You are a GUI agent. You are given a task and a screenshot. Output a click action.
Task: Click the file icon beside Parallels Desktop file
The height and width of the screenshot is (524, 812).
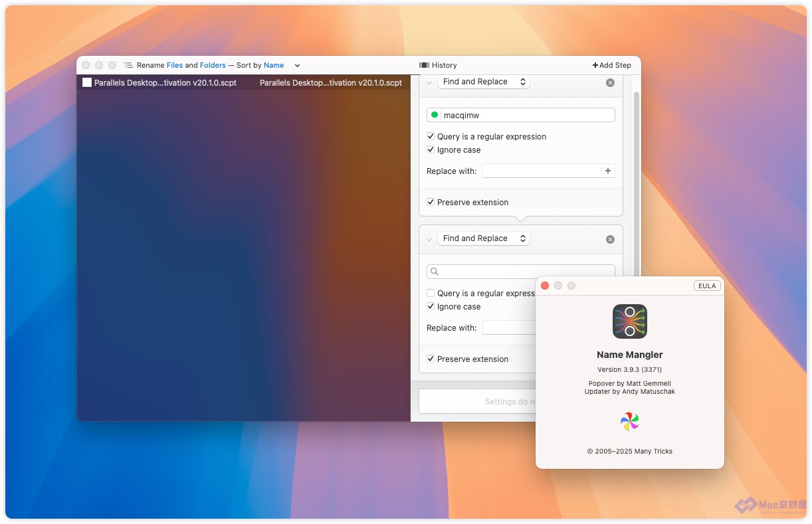[x=87, y=82]
